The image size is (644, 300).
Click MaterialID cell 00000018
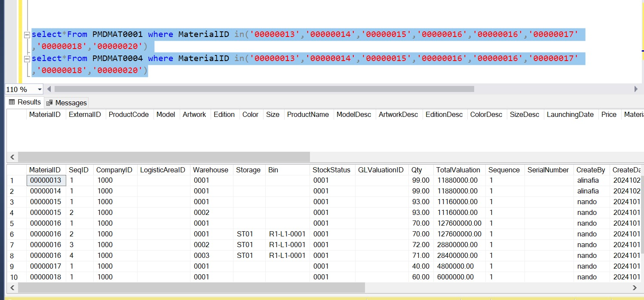46,277
